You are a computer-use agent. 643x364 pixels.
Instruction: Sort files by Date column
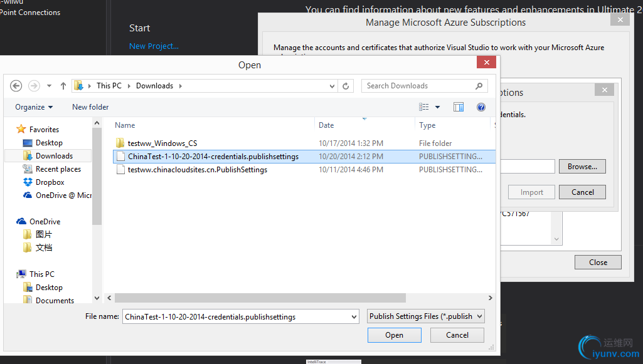[326, 125]
